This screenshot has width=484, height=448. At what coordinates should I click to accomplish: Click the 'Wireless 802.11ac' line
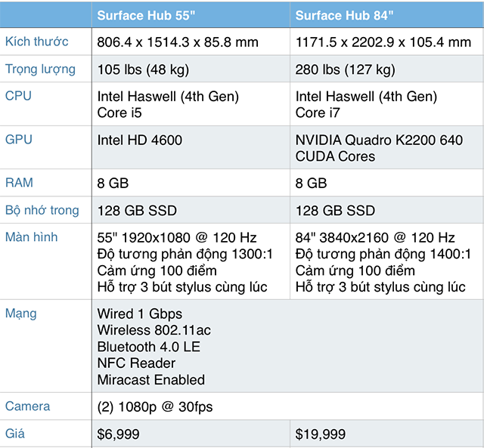coord(154,330)
